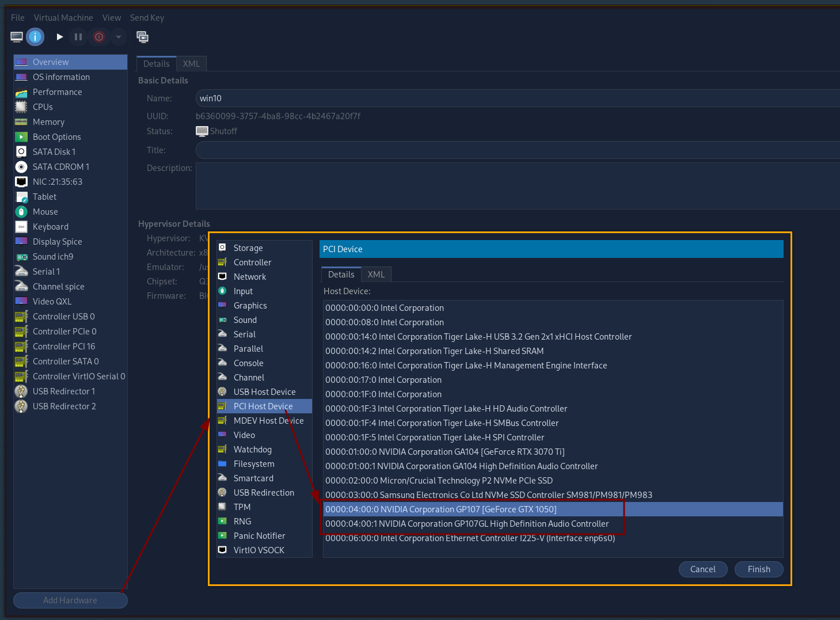The image size is (840, 620).
Task: Click the Video QXL icon
Action: coord(21,301)
